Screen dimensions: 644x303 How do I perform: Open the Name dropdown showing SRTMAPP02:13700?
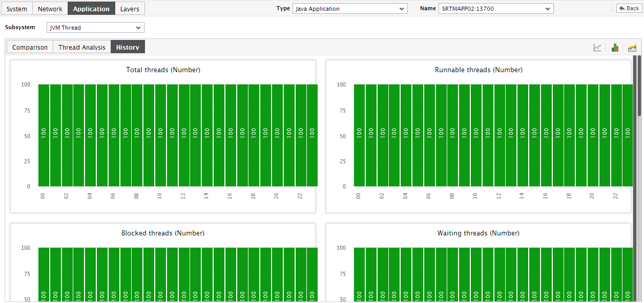coord(496,9)
